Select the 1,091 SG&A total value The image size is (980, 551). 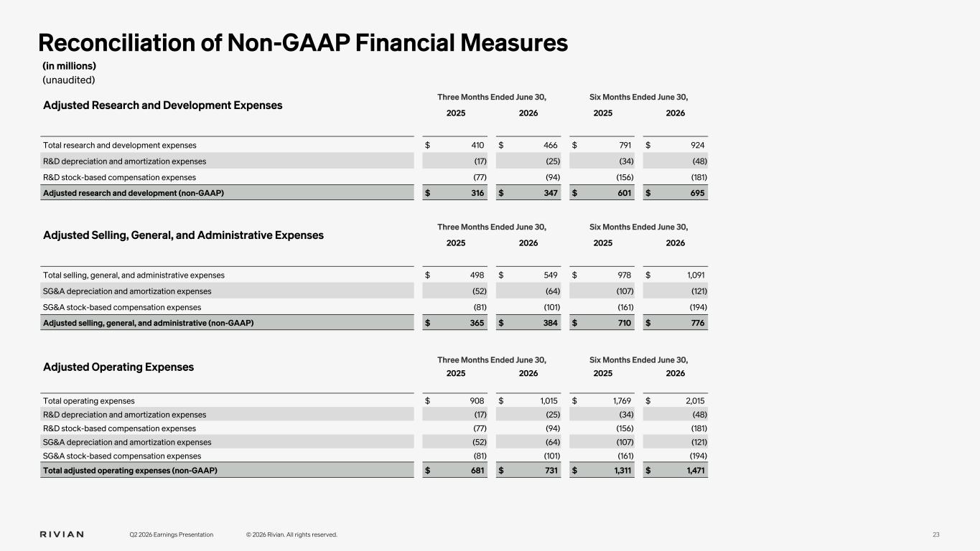tap(694, 275)
